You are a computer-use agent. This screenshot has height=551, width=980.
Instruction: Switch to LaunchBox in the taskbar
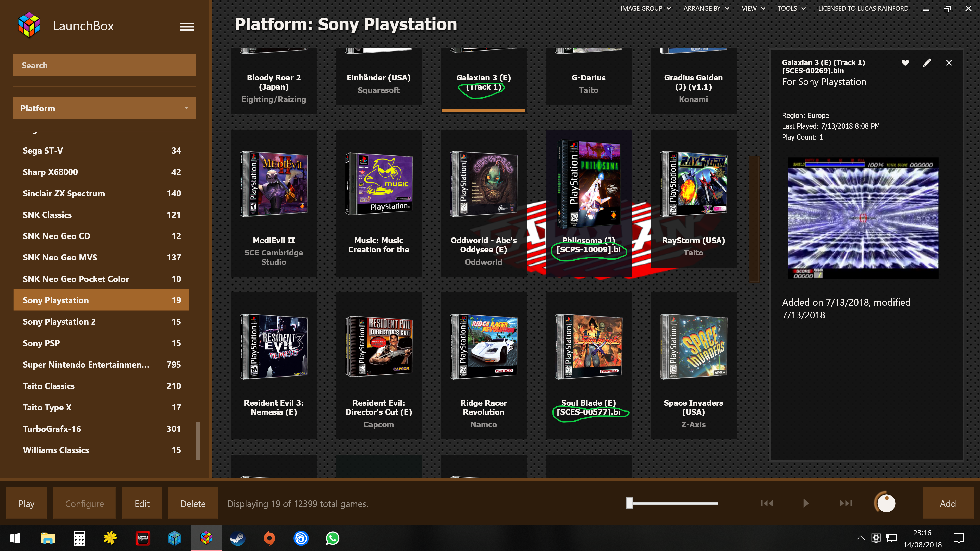coord(206,538)
